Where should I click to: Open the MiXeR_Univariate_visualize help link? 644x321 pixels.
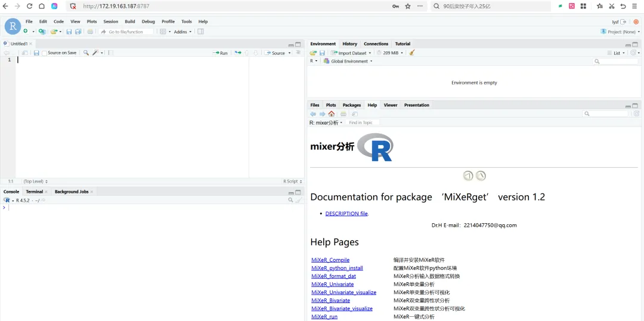tap(344, 292)
